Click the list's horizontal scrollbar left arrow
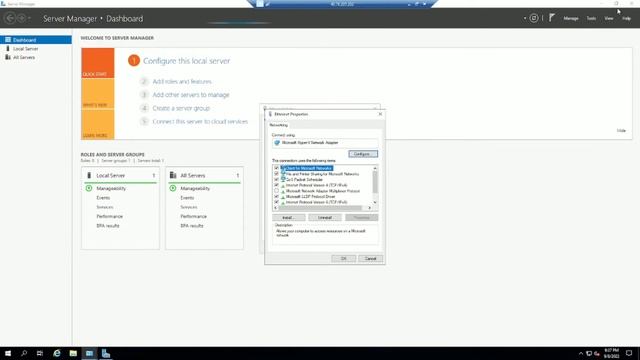The width and height of the screenshot is (640, 360). (x=276, y=208)
